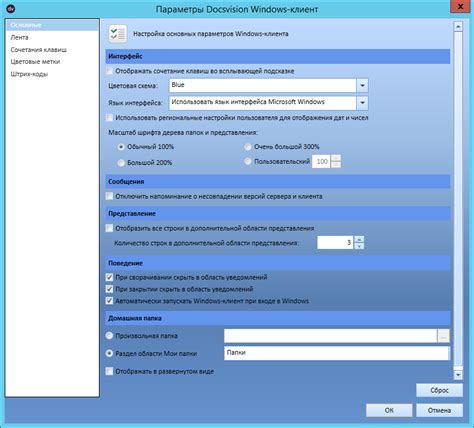
Task: Increase the row count in Количество строк spinner
Action: [x=359, y=239]
